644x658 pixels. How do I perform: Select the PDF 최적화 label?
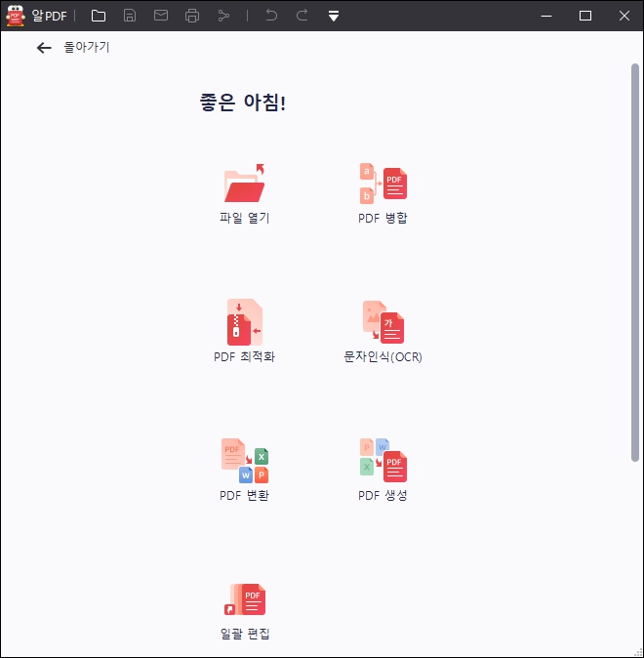click(x=244, y=356)
